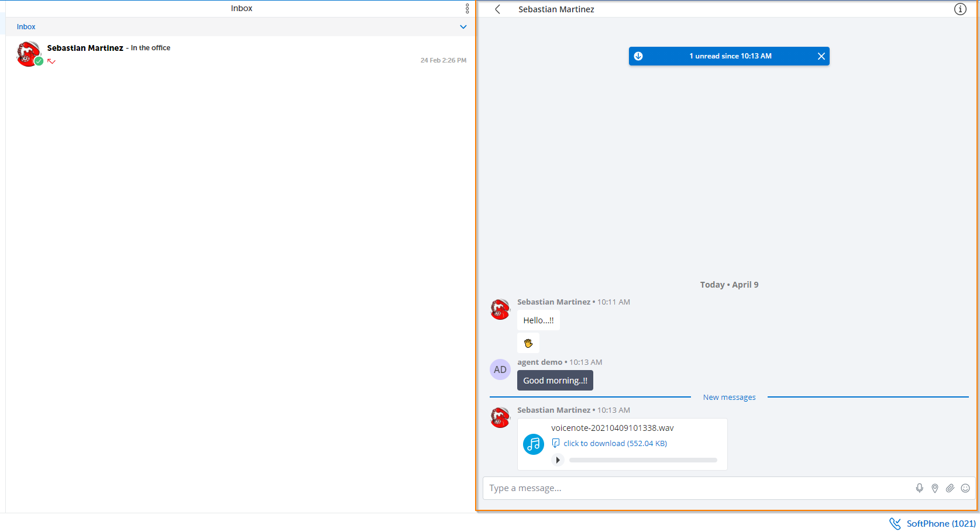
Task: Record a voice note with the microphone icon
Action: point(920,488)
